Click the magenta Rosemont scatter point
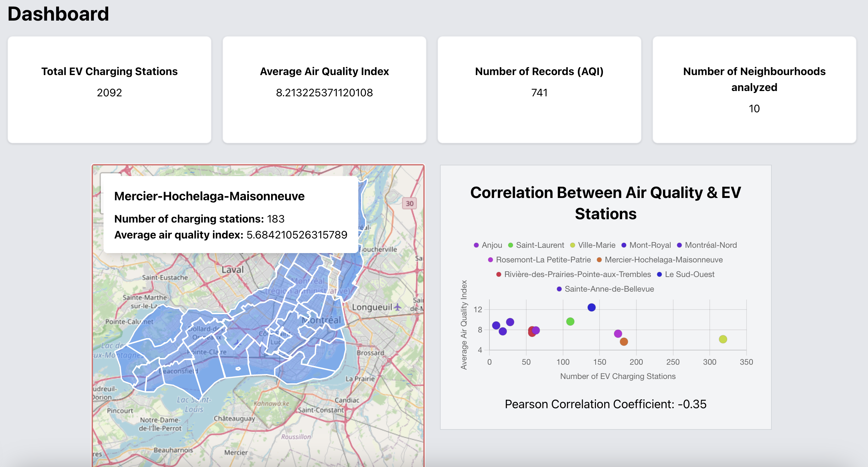Viewport: 868px width, 467px height. click(617, 334)
